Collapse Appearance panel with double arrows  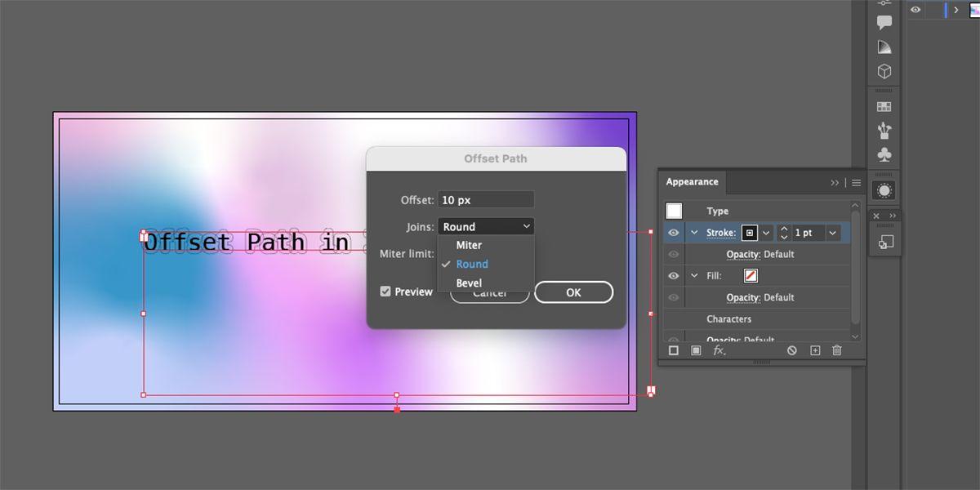click(x=835, y=183)
